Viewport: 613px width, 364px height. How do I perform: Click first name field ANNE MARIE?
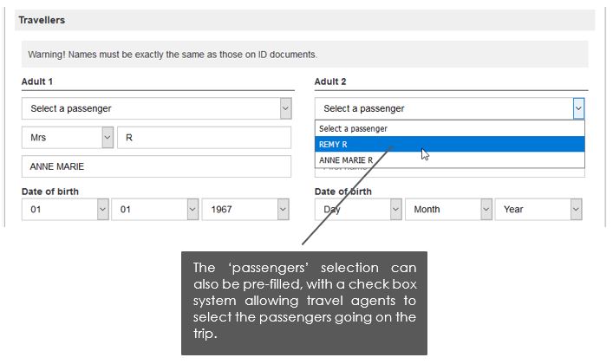156,166
